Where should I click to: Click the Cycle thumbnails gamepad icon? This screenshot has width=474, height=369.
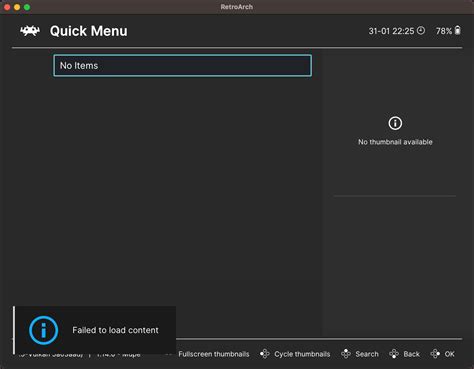click(265, 354)
